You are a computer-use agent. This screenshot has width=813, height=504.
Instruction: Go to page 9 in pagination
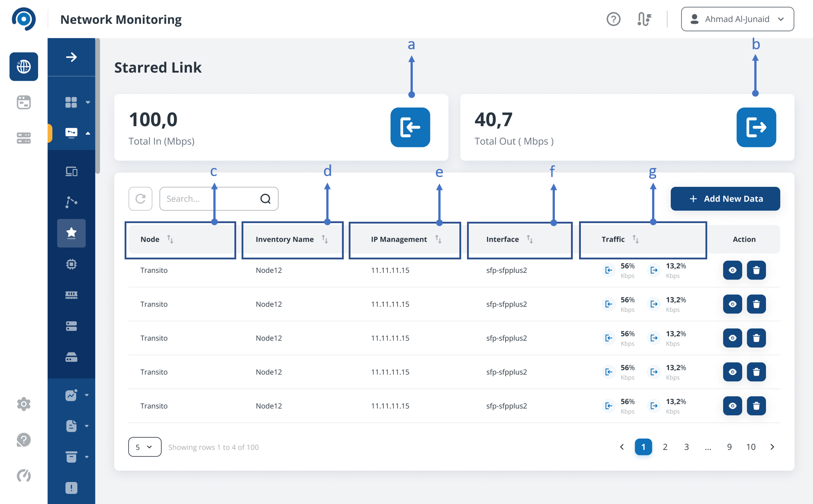[729, 447]
